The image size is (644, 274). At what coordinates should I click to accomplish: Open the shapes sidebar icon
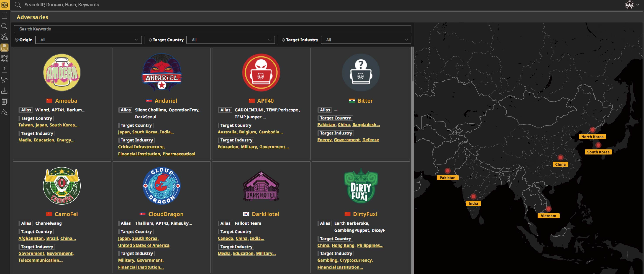(x=5, y=80)
